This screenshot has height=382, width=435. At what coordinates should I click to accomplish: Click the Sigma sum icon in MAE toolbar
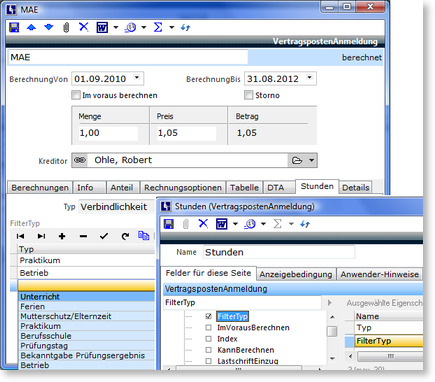[158, 27]
